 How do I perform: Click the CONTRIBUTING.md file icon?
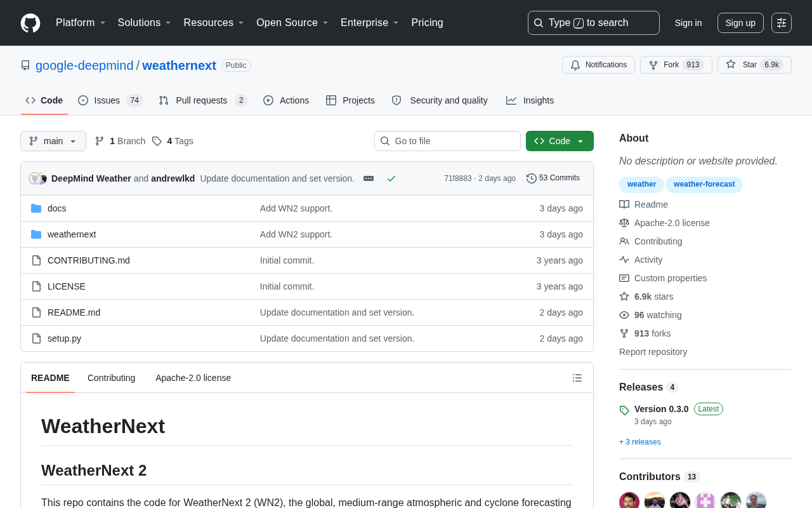point(36,260)
